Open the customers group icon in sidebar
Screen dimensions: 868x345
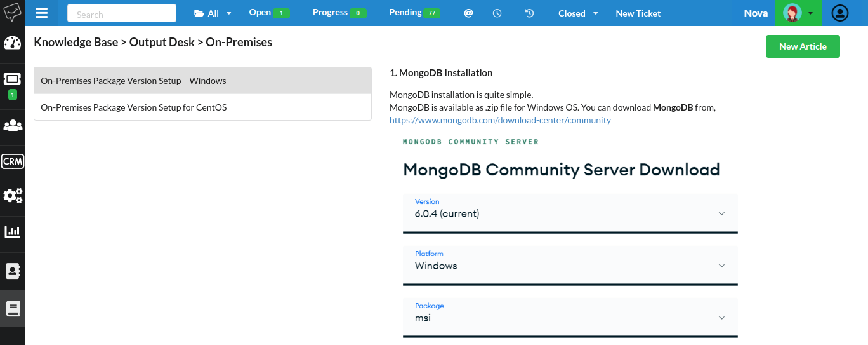[12, 125]
